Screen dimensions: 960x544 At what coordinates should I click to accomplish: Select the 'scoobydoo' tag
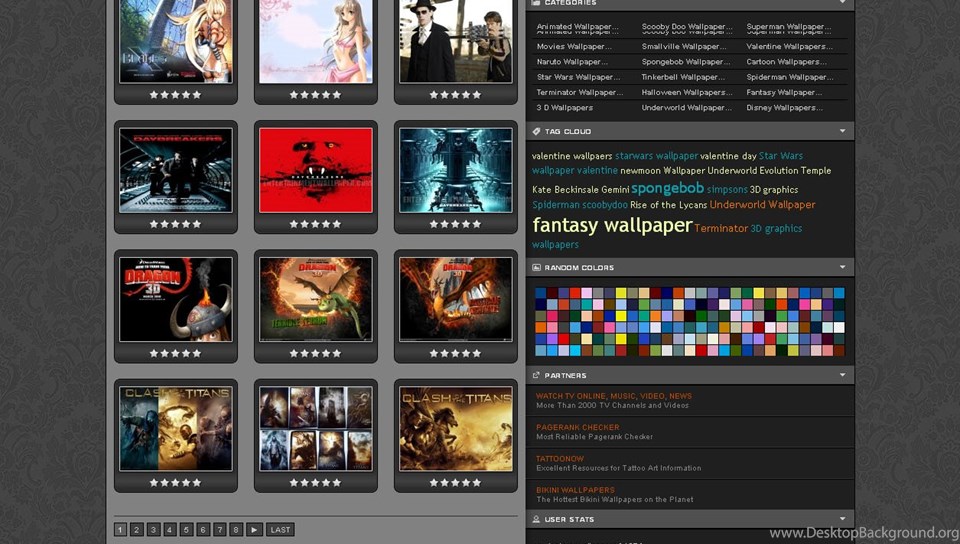pos(605,205)
